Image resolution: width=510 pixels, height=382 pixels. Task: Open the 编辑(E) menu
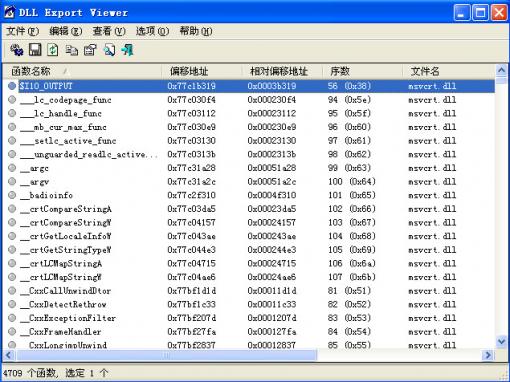click(x=65, y=31)
